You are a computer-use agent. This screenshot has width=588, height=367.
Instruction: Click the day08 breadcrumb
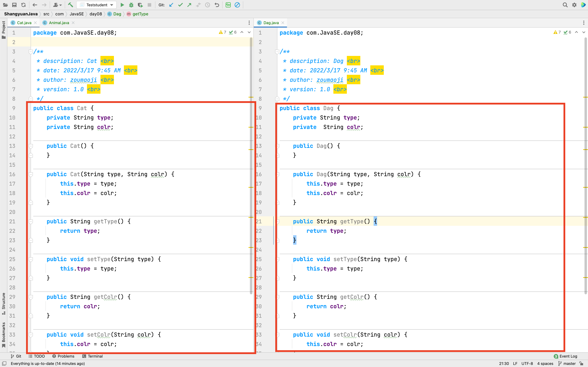click(x=96, y=14)
